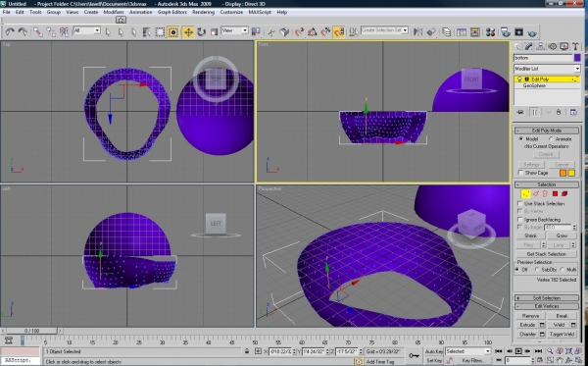Click the Redo arrow in main toolbar
588x366 pixels.
click(x=23, y=32)
